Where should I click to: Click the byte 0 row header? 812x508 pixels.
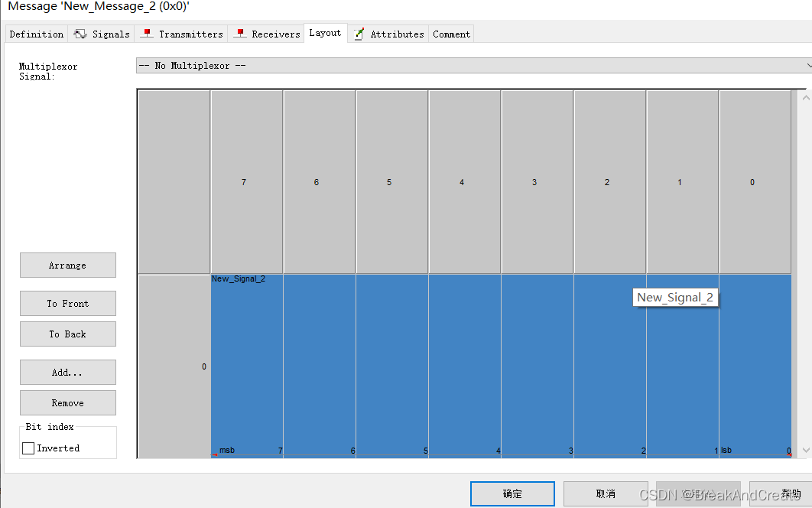pyautogui.click(x=174, y=366)
